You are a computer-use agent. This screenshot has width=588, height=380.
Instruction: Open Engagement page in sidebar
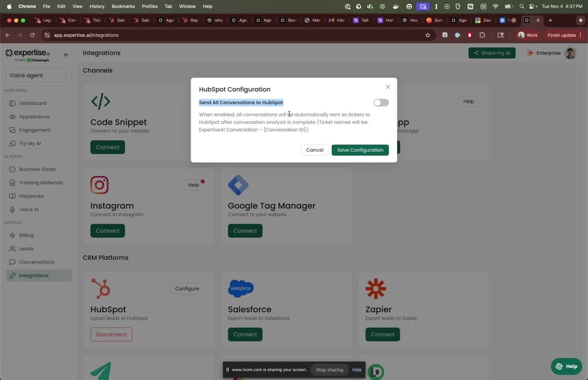[x=35, y=130]
